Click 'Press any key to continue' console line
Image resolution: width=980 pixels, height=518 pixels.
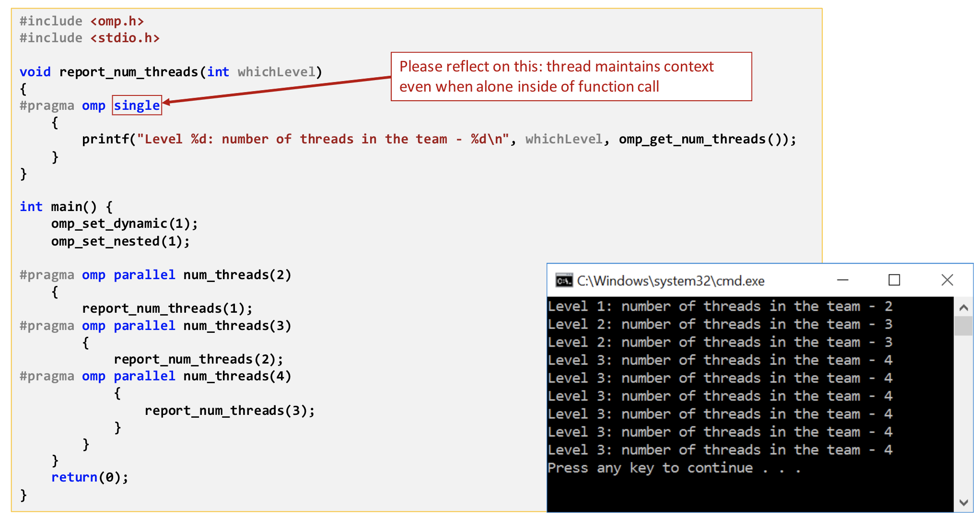point(674,468)
